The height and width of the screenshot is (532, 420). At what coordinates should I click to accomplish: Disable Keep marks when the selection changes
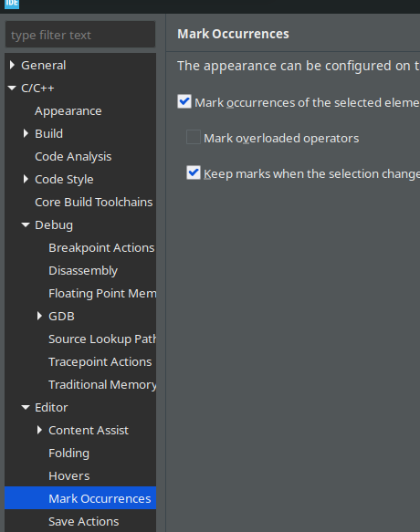coord(194,173)
